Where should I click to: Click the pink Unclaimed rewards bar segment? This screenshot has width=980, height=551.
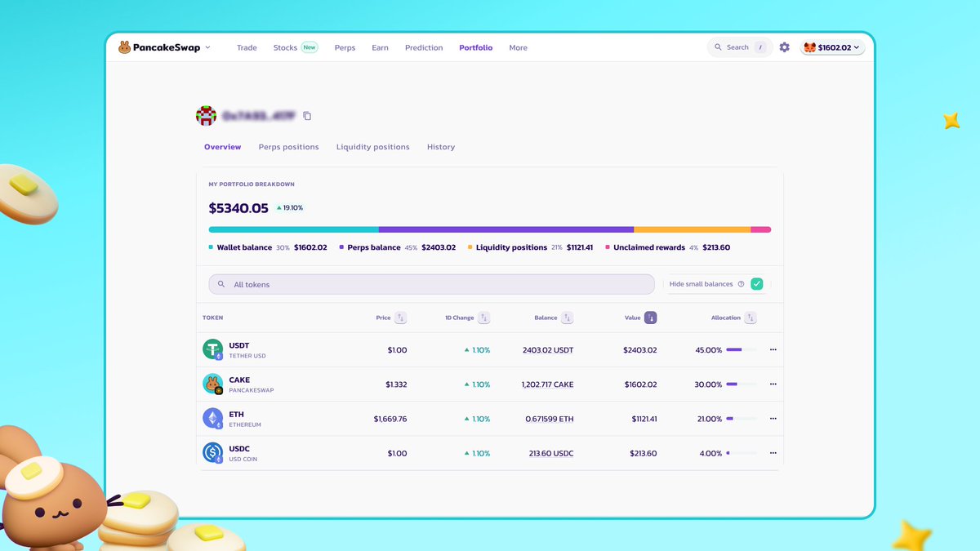click(761, 230)
